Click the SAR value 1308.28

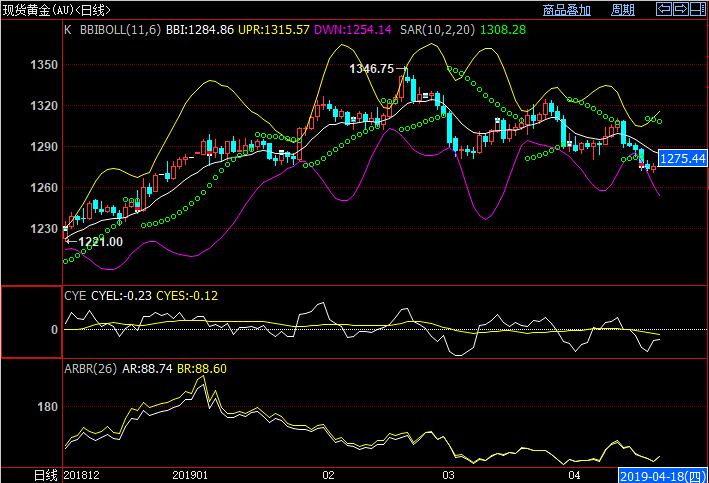click(503, 30)
